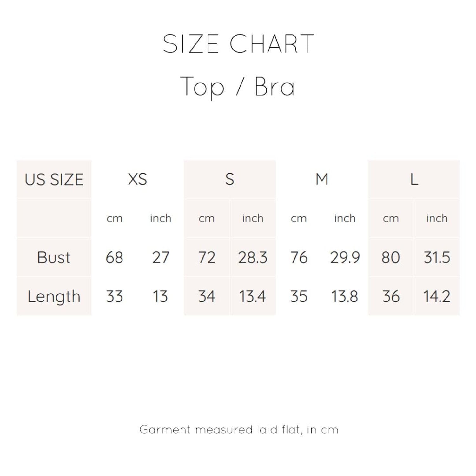476x476 pixels.
Task: Click the Bust row label
Action: pyautogui.click(x=54, y=257)
